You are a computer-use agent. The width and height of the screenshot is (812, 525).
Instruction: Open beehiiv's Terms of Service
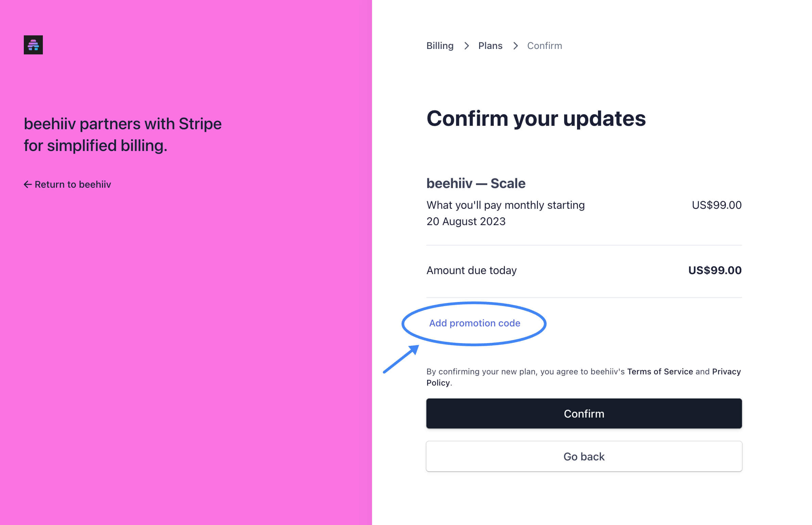point(660,372)
